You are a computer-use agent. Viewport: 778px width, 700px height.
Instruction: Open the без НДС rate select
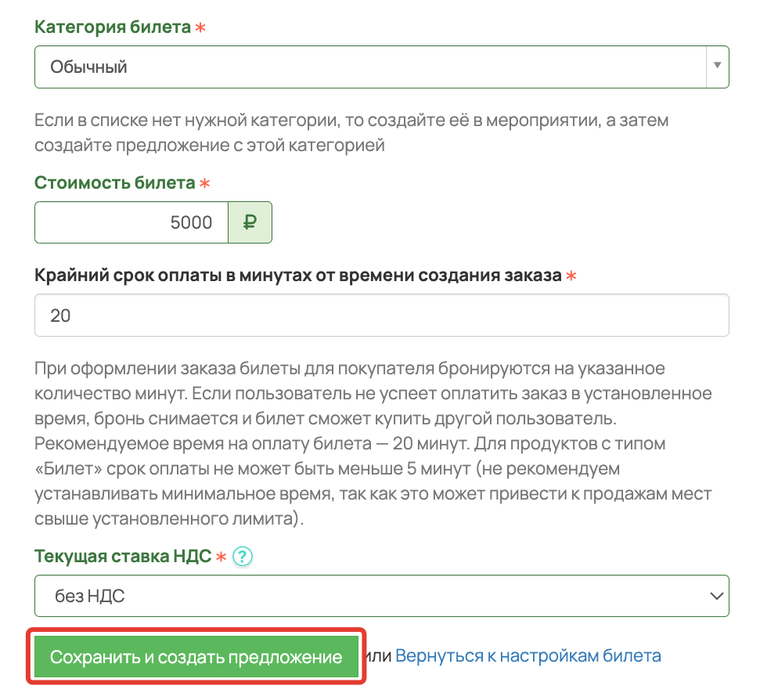click(x=381, y=596)
